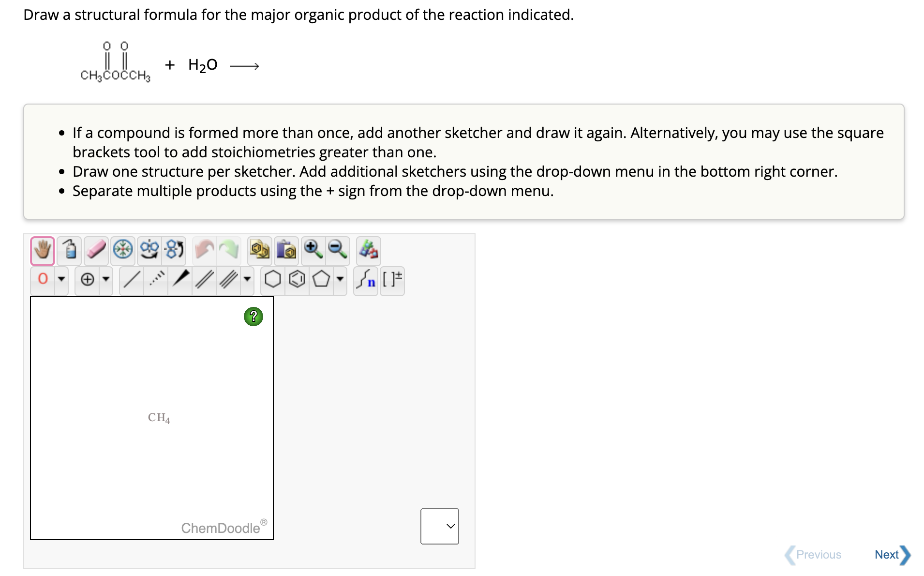Open the add sketcher drop-down menu
Screen dimensions: 924x576
(x=440, y=526)
